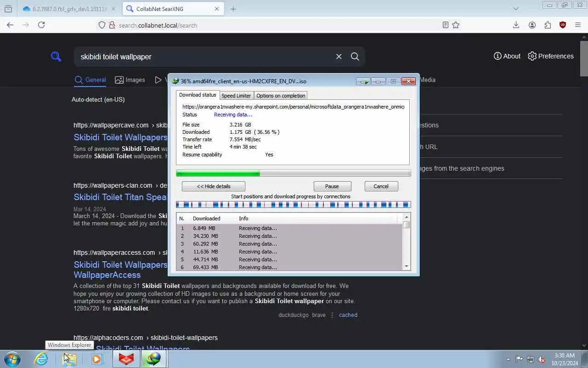Viewport: 588px width, 368px height.
Task: Open a new browser tab
Action: coord(233,9)
